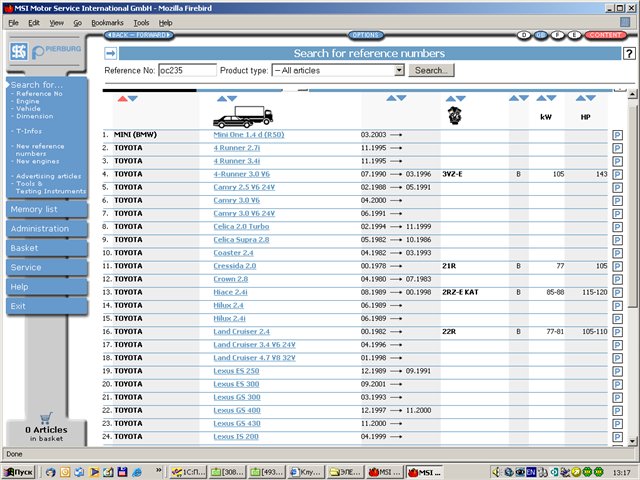Open the File menu
640x480 pixels.
(x=13, y=23)
